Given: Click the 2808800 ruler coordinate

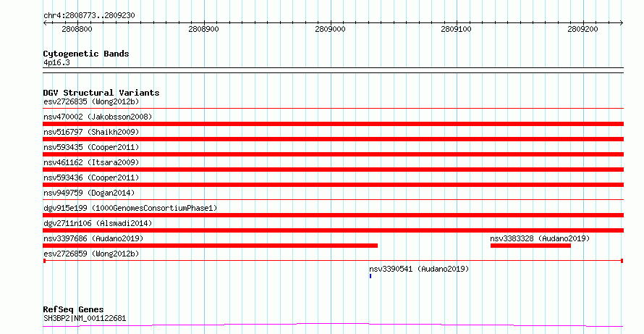Looking at the screenshot, I should tap(77, 29).
